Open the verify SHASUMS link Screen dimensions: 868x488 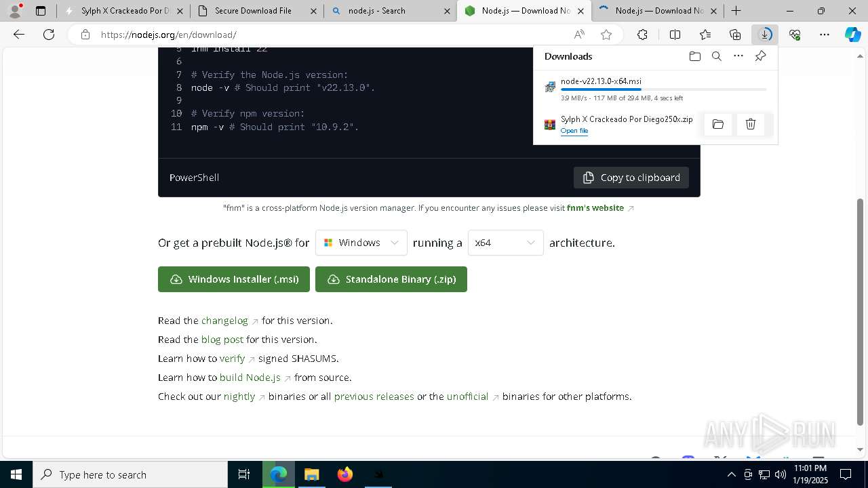(237, 359)
